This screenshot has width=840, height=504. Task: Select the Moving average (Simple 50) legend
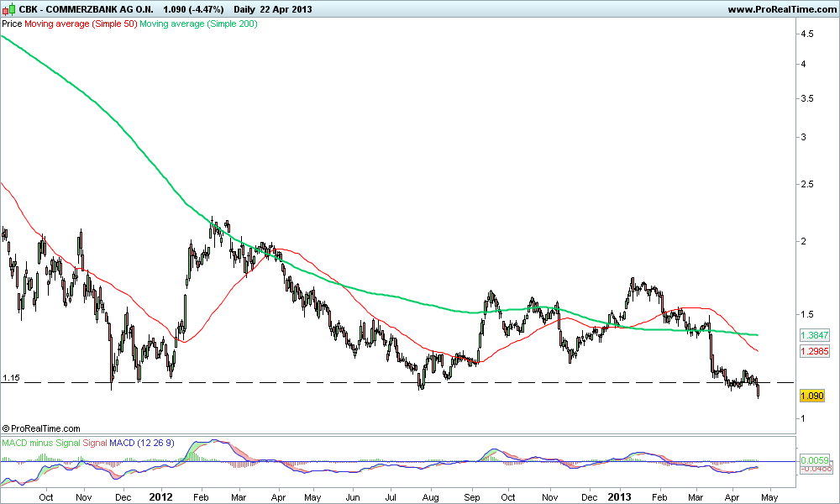(81, 24)
